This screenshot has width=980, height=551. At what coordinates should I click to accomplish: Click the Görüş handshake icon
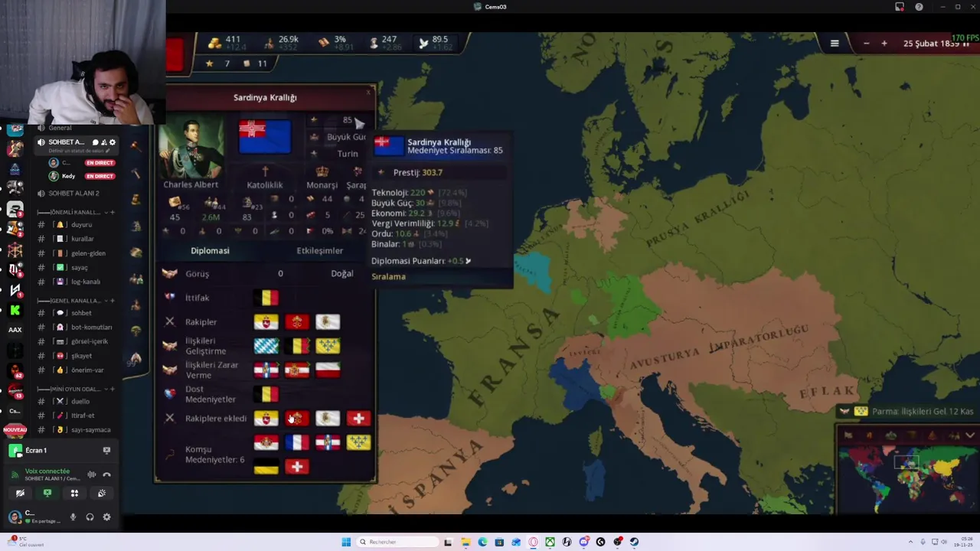pos(170,273)
